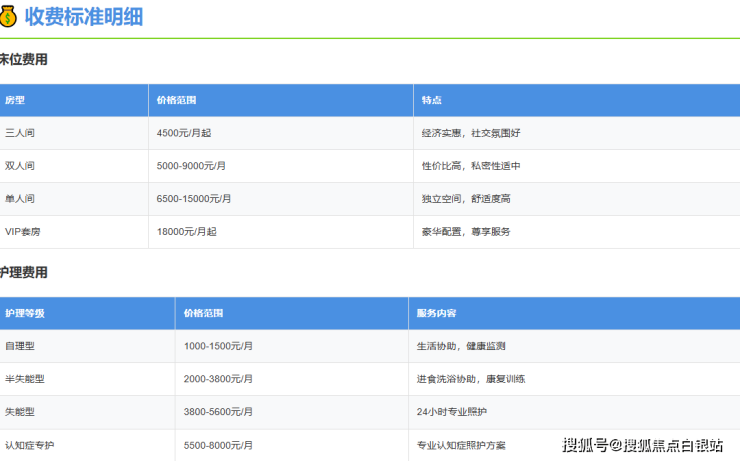Viewport: 740px width, 461px height.
Task: Select the 床位费用 section heading
Action: 23,60
